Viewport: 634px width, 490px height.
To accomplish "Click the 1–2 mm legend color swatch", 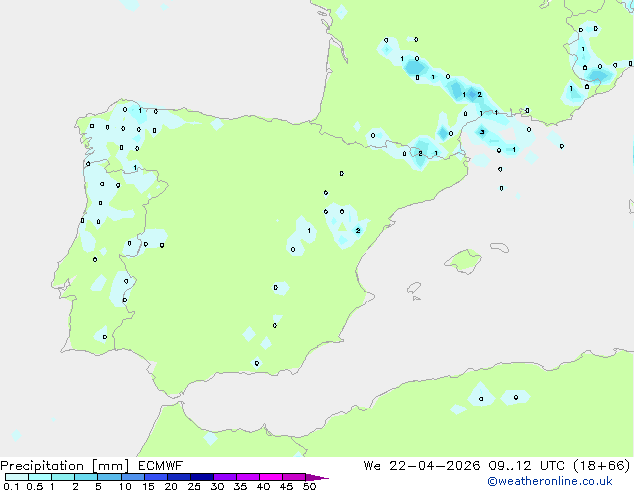I will click(63, 477).
